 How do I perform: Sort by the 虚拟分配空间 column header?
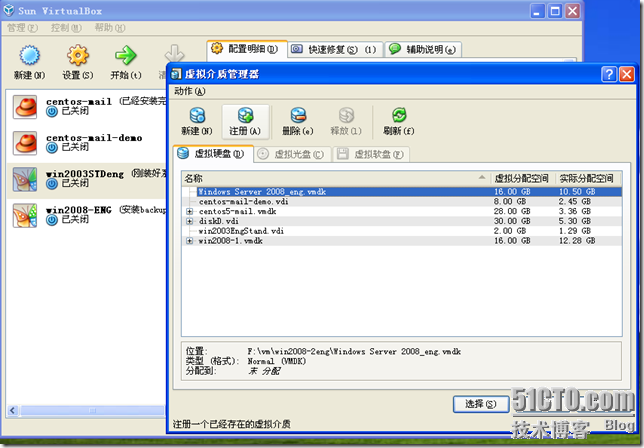pos(522,179)
